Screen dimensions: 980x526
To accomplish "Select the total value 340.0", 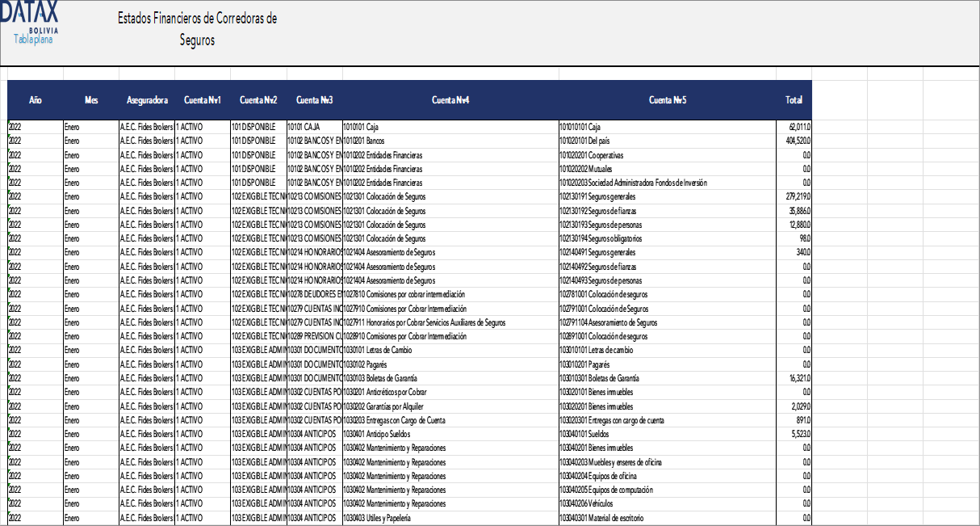I will point(794,252).
